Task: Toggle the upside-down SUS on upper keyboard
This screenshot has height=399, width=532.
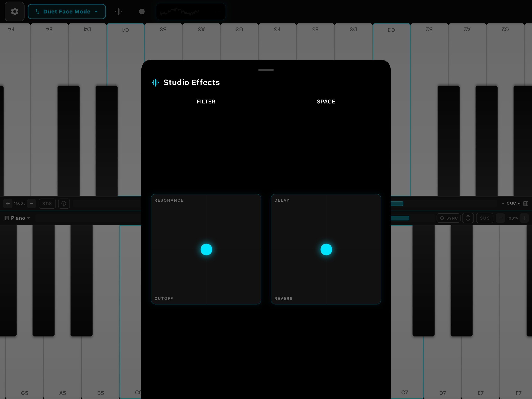Action: [47, 204]
